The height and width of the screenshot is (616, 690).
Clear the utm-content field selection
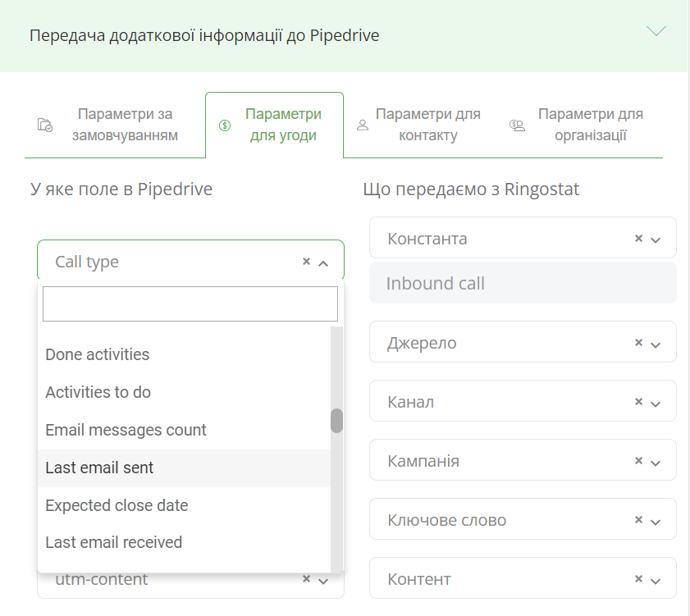[306, 578]
